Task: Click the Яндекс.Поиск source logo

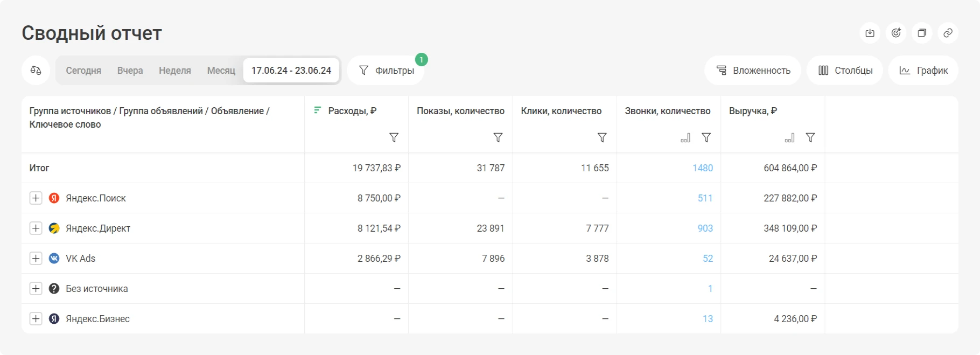Action: (54, 198)
